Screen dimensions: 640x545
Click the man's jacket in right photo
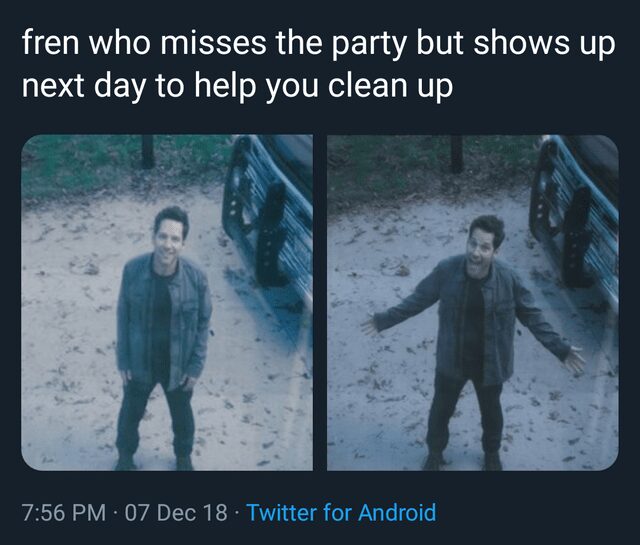[x=472, y=318]
